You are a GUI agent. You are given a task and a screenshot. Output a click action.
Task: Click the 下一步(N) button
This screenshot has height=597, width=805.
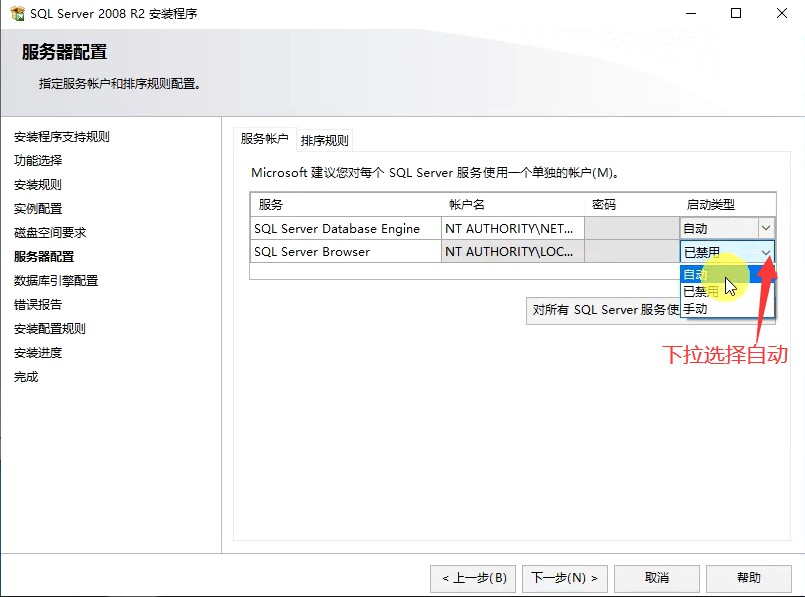(565, 578)
